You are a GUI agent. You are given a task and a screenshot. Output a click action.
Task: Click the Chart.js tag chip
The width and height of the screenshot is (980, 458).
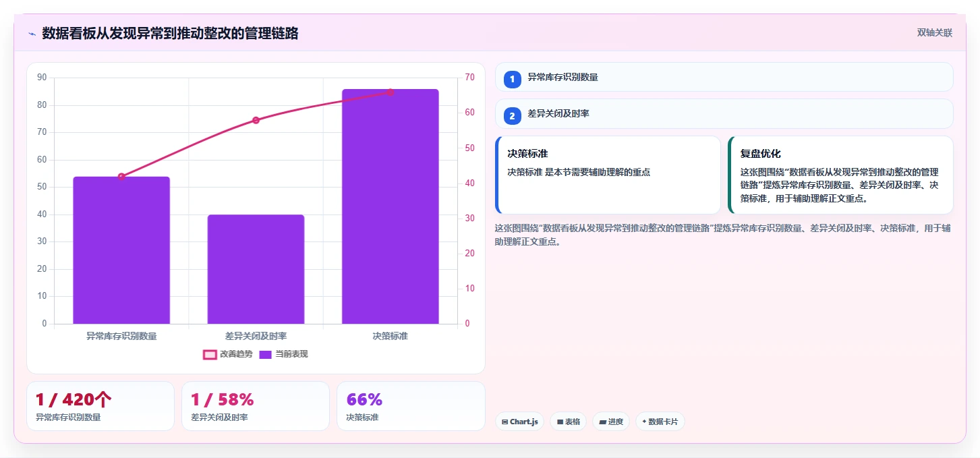pos(519,422)
